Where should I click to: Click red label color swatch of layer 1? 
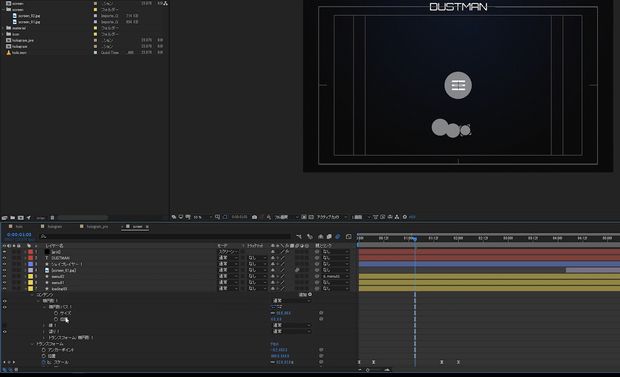point(30,252)
